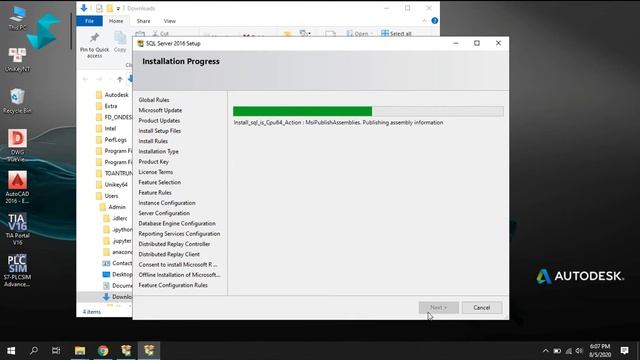Select Extra folder in Explorer tree
This screenshot has width=640, height=360.
point(107,106)
